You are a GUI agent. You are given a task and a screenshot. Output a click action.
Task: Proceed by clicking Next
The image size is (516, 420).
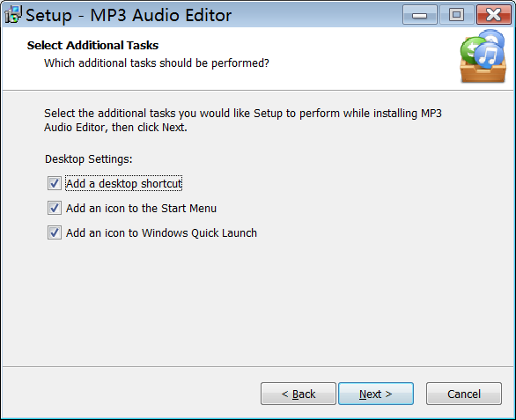376,394
